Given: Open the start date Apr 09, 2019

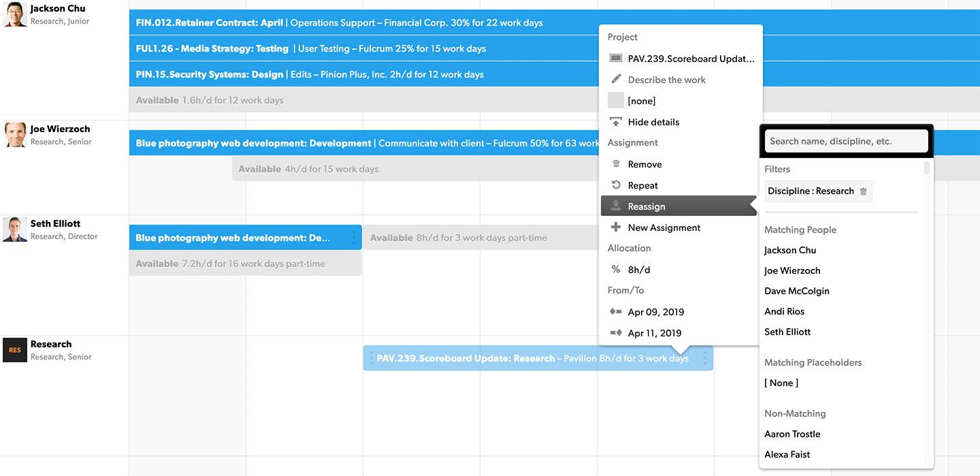Looking at the screenshot, I should tap(655, 312).
